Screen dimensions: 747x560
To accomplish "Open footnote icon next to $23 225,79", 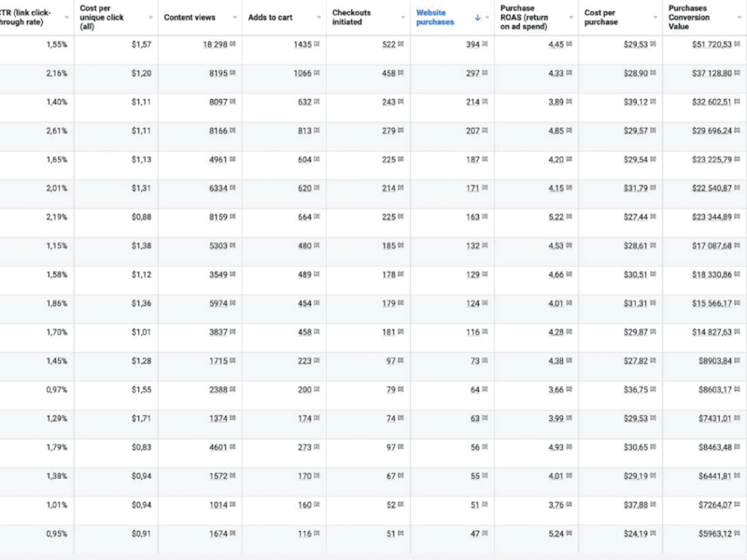I will pyautogui.click(x=737, y=159).
